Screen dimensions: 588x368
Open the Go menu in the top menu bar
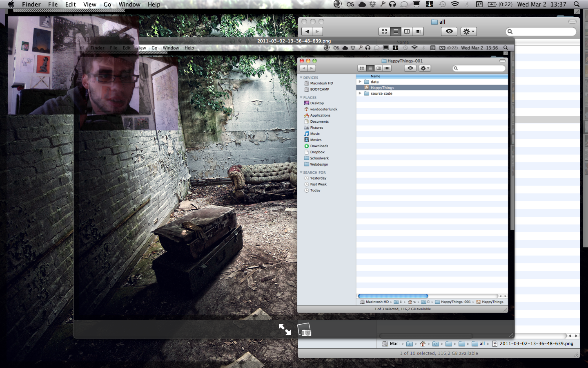[107, 4]
